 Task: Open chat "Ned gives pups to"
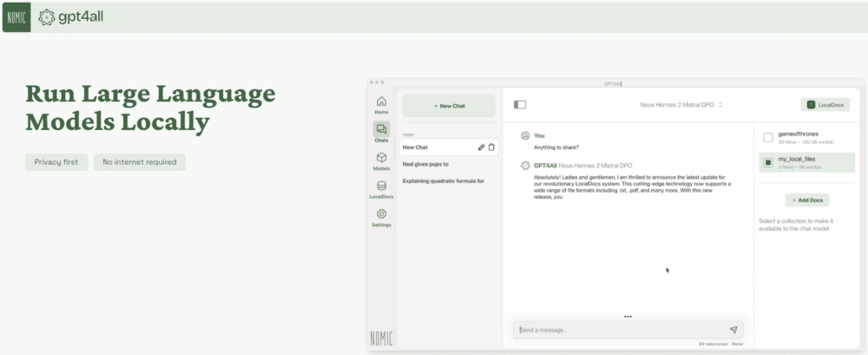pyautogui.click(x=425, y=165)
